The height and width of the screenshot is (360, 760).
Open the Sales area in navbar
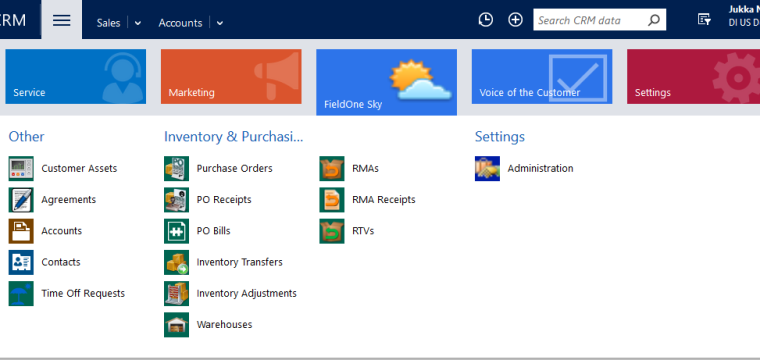[x=108, y=23]
